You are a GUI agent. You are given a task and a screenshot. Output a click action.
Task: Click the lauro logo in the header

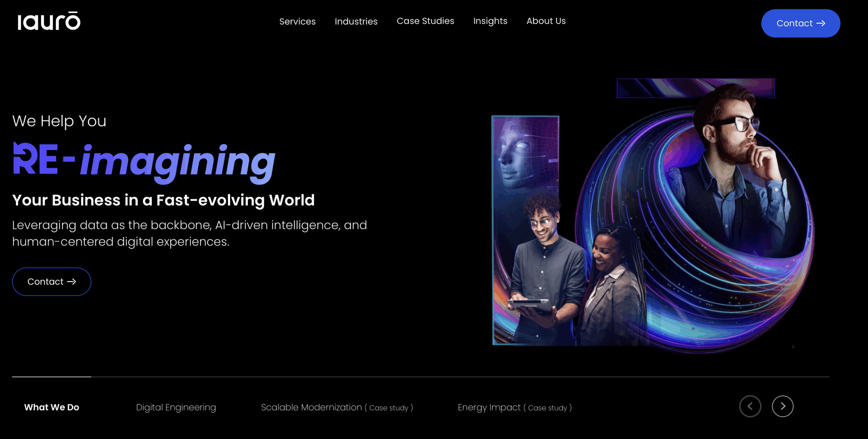pyautogui.click(x=49, y=21)
